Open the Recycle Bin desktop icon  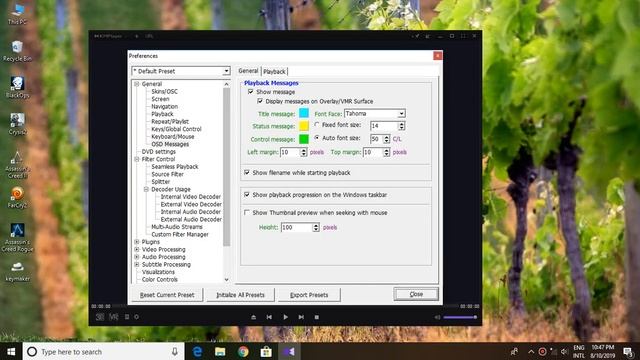point(17,51)
